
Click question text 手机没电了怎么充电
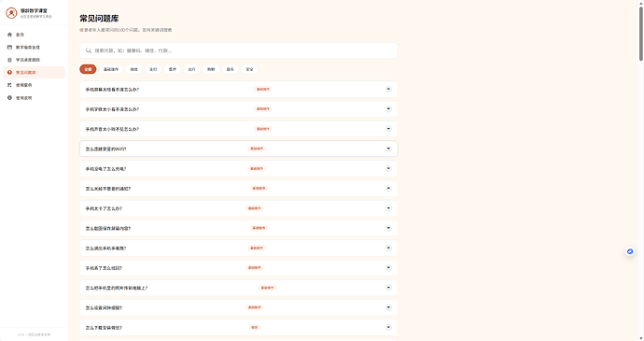click(106, 169)
